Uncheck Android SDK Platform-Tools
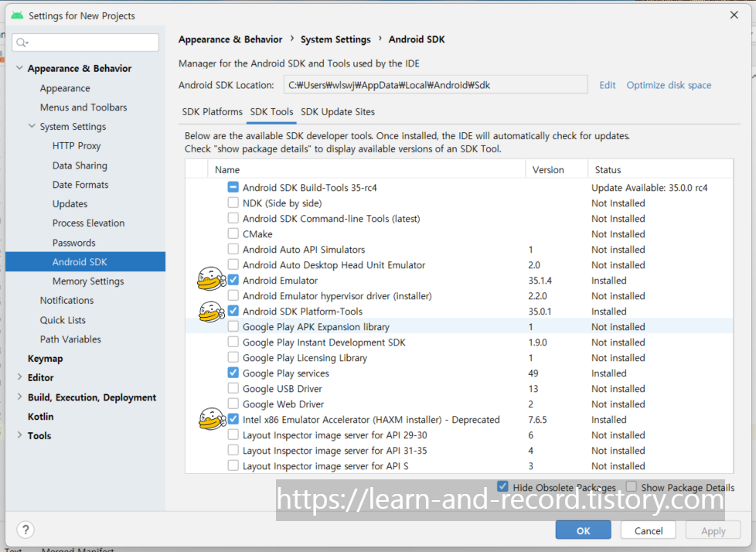The image size is (756, 552). click(x=233, y=311)
